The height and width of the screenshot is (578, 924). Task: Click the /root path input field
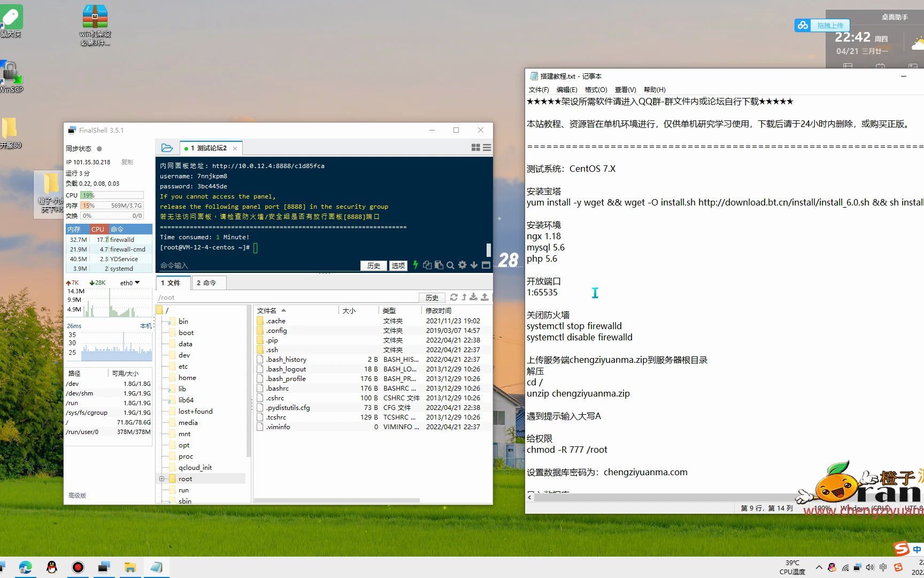coord(287,298)
